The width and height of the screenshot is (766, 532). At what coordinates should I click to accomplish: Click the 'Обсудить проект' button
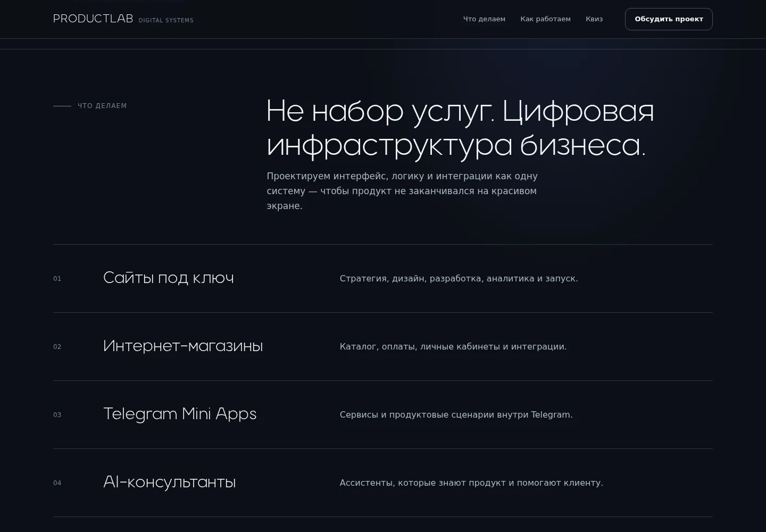tap(669, 19)
